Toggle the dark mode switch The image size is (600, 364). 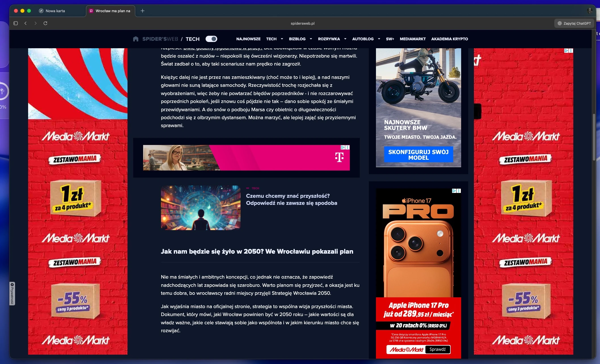tap(211, 39)
